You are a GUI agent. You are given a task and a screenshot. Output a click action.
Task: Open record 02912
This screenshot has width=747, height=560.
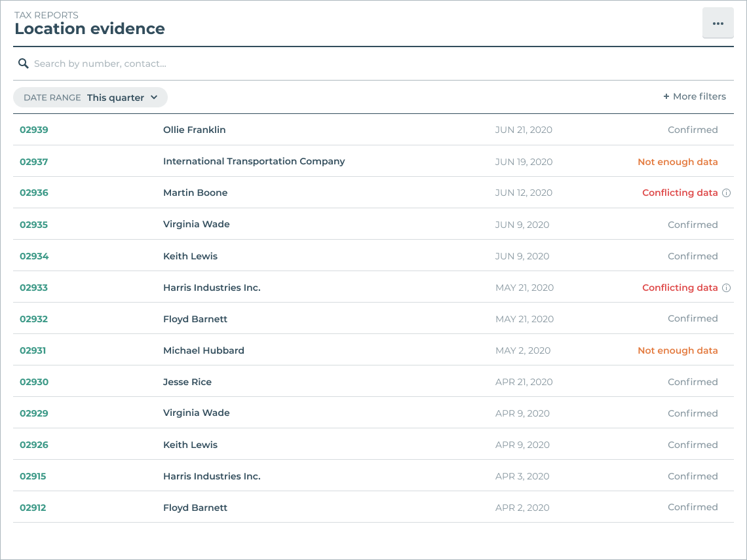(33, 508)
